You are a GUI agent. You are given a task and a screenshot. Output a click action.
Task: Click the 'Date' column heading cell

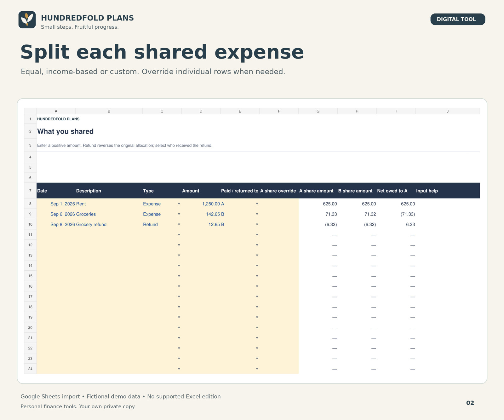click(56, 191)
